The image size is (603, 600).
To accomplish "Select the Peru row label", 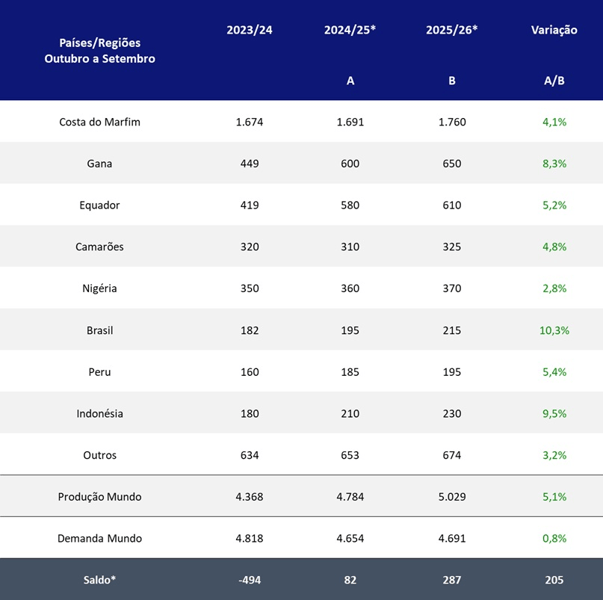I will pos(100,372).
